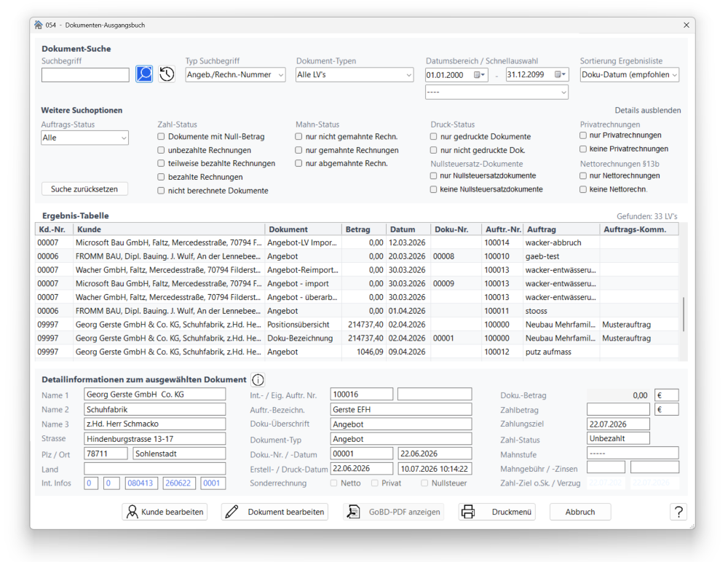Viewport: 728px width, 562px height.
Task: Click the info icon beside Detailinformationen
Action: tap(258, 379)
